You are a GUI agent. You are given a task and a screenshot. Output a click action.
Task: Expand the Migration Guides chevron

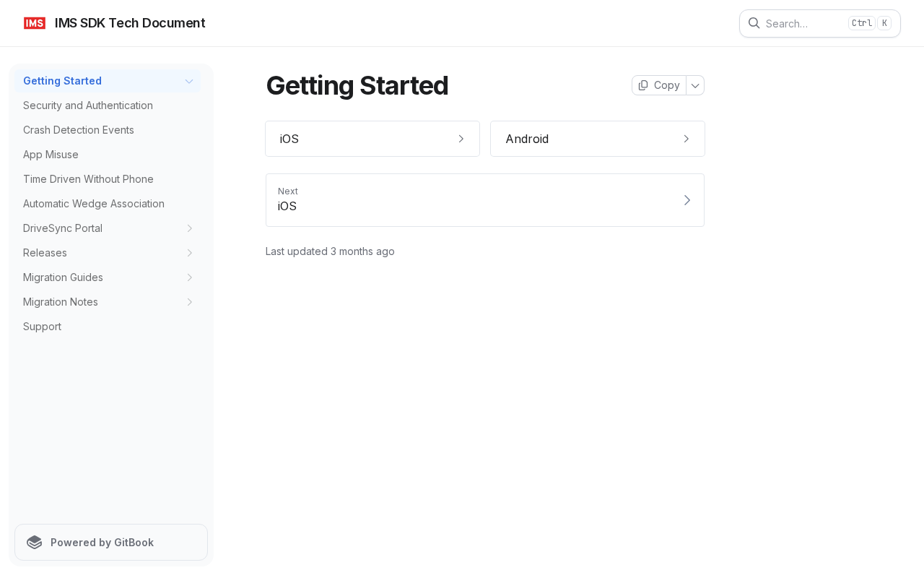(190, 277)
